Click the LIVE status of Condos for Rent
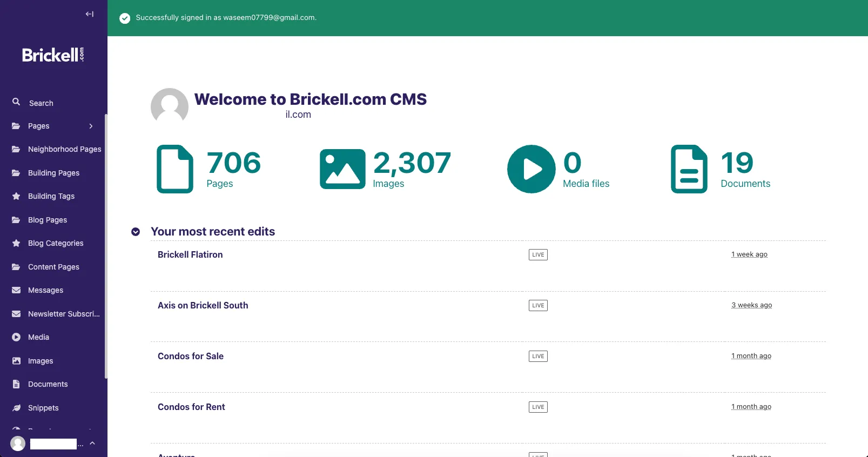Viewport: 868px width, 457px height. tap(538, 407)
